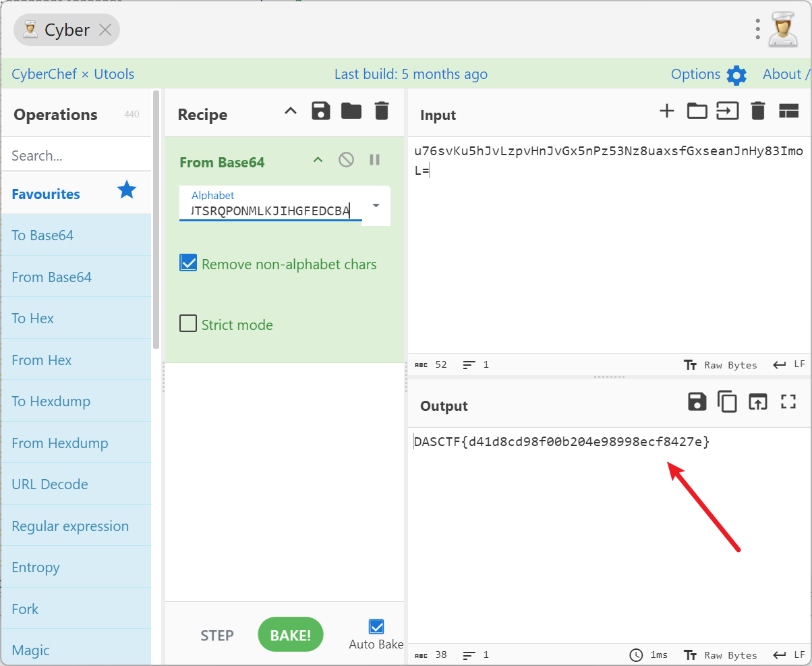The image size is (812, 666).
Task: Set a breakpoint on From Base64
Action: [374, 160]
